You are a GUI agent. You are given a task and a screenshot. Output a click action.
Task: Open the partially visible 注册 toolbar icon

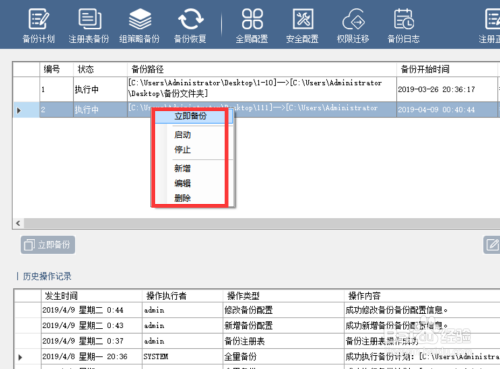[x=490, y=26]
